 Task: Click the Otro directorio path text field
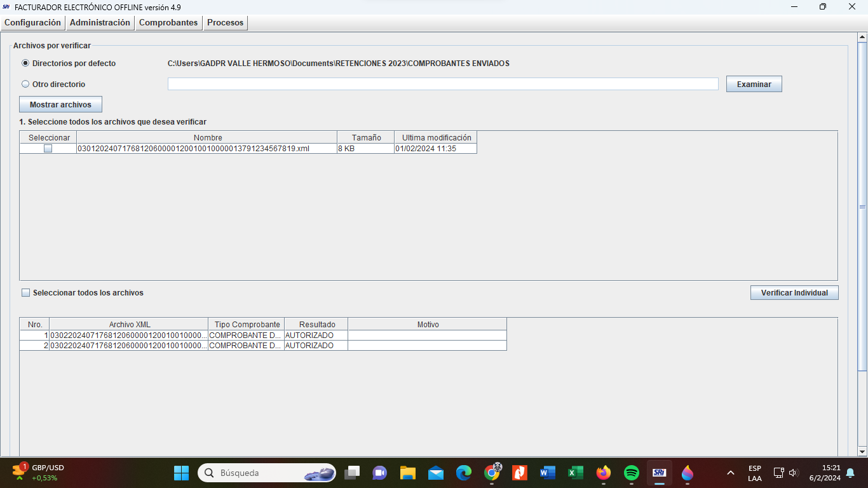[442, 84]
